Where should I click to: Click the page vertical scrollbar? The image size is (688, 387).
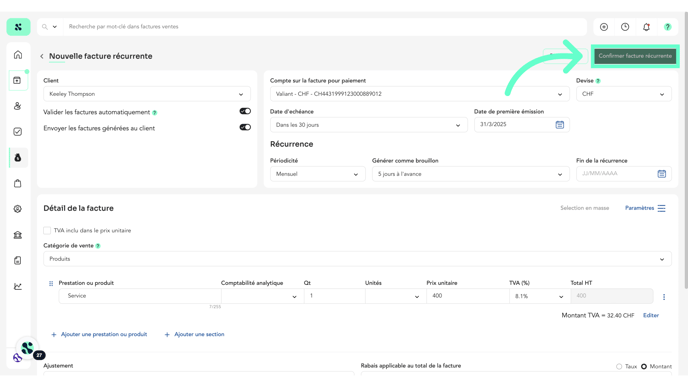click(685, 149)
